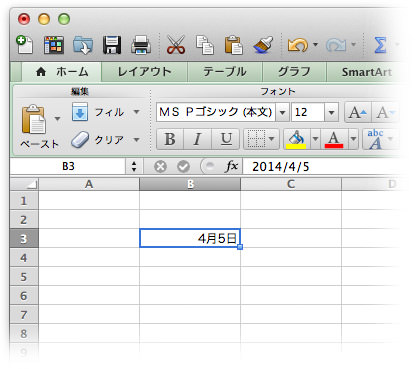
Task: Click the fill handle of cell B3
Action: (x=240, y=247)
